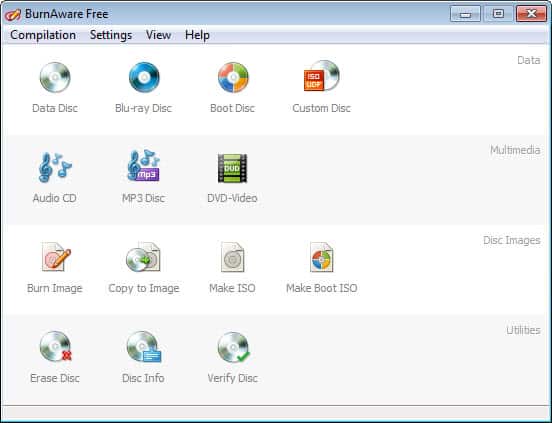Choose the MP3 Disc icon
The width and height of the screenshot is (552, 423).
pos(144,166)
